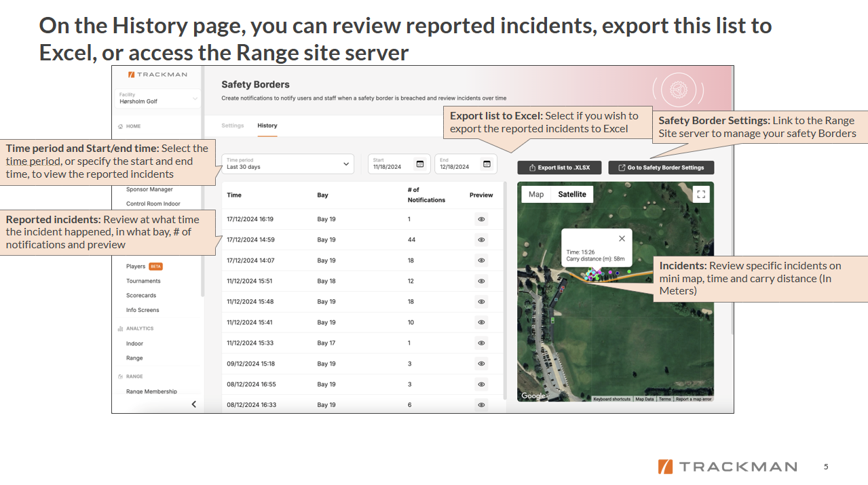This screenshot has width=868, height=485.
Task: Preview the 17/12/2024 16:19 incident
Action: tap(481, 219)
